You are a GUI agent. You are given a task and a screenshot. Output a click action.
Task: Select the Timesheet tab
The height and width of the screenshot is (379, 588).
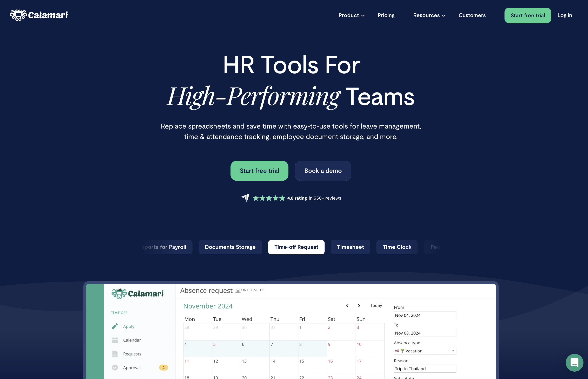click(x=350, y=247)
